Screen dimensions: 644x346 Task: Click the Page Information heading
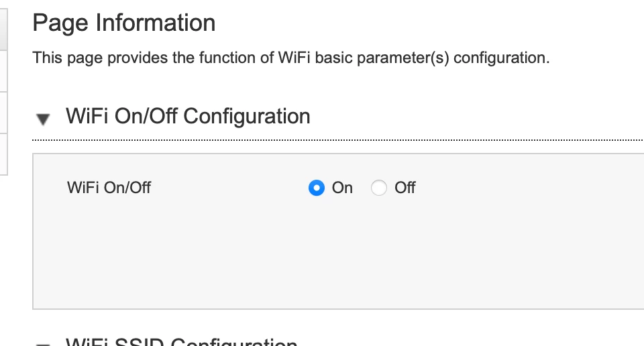point(124,23)
